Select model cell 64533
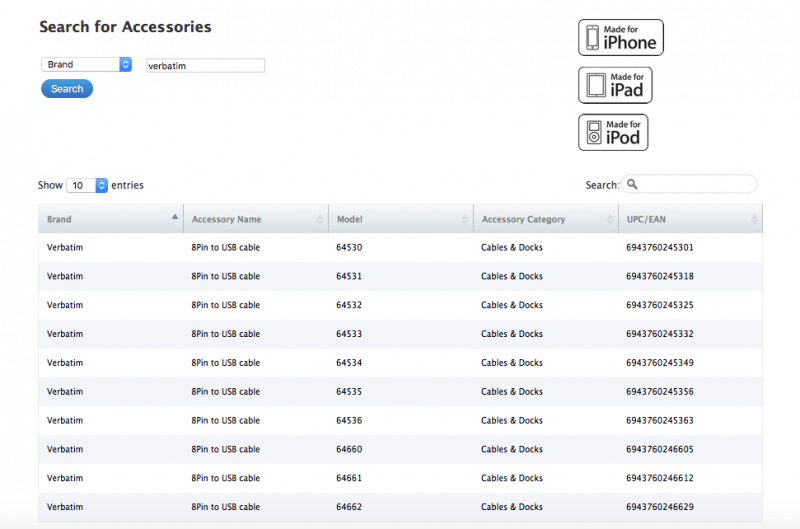The height and width of the screenshot is (529, 800). [x=349, y=334]
